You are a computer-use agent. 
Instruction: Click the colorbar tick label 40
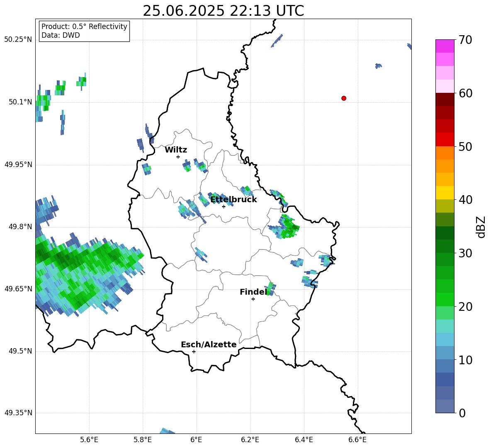[x=465, y=200]
